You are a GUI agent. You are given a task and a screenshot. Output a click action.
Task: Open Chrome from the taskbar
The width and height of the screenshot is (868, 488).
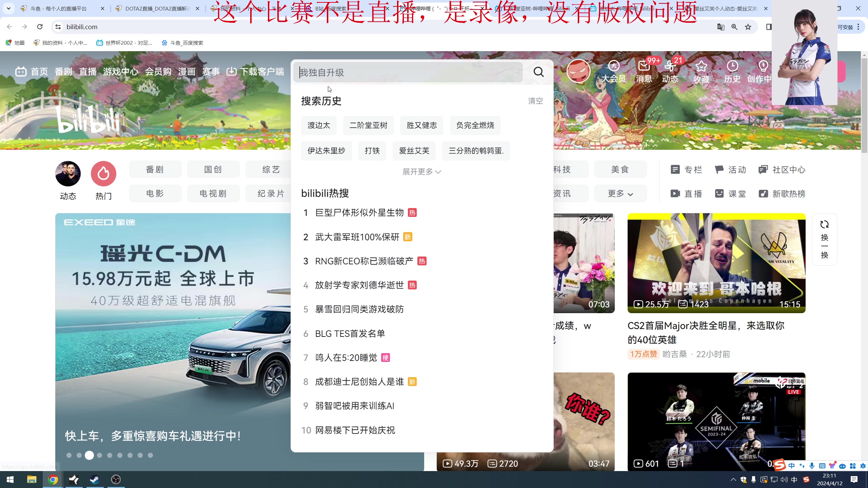click(x=53, y=480)
